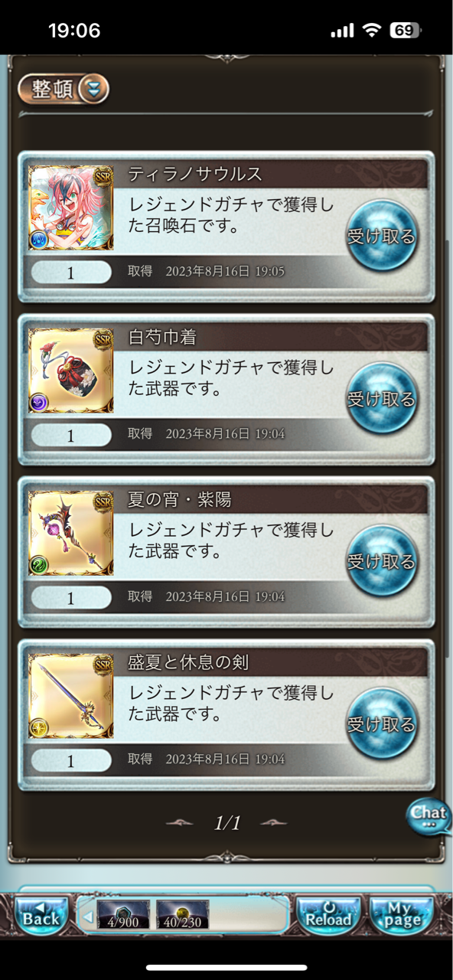Tap the 白芍巾着 weapon icon

coord(71,371)
